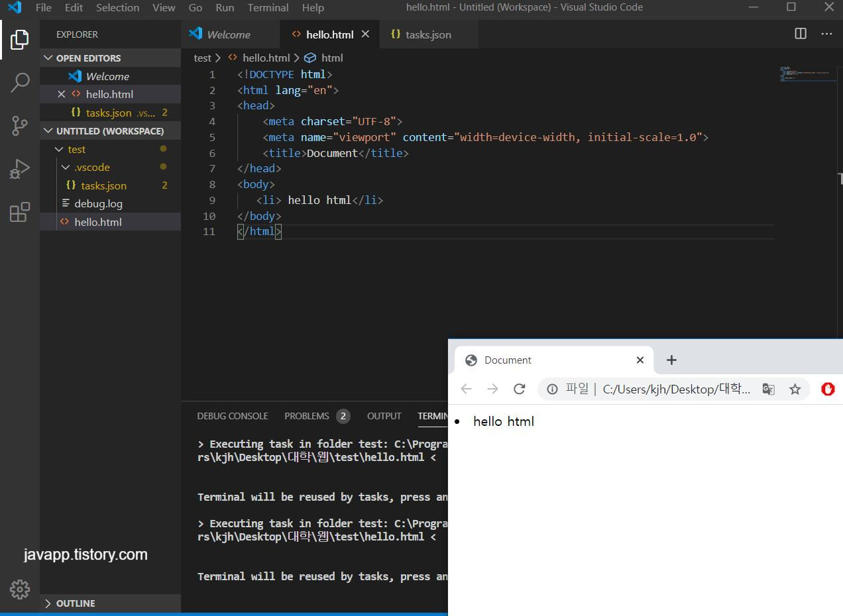
Task: Bookmark this page with the star icon
Action: [795, 389]
